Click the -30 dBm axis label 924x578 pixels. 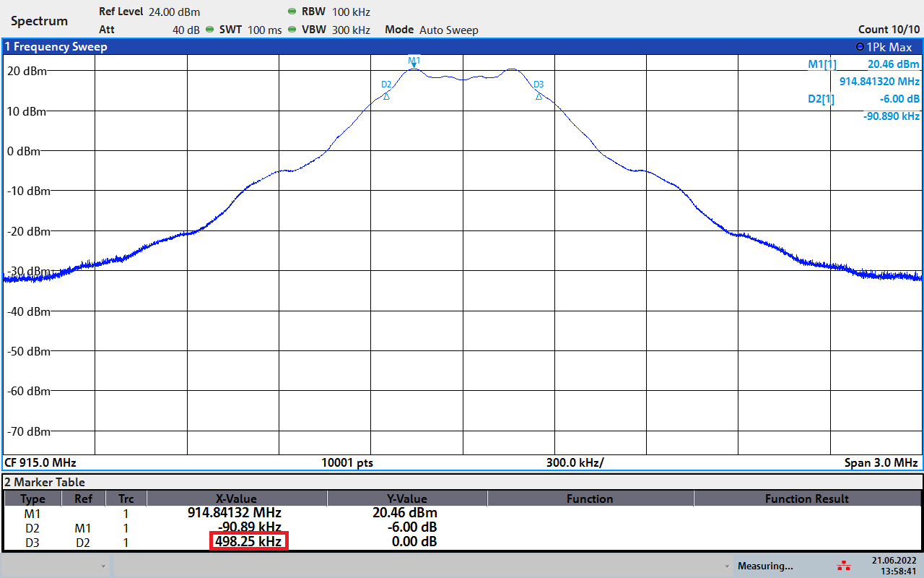point(27,271)
